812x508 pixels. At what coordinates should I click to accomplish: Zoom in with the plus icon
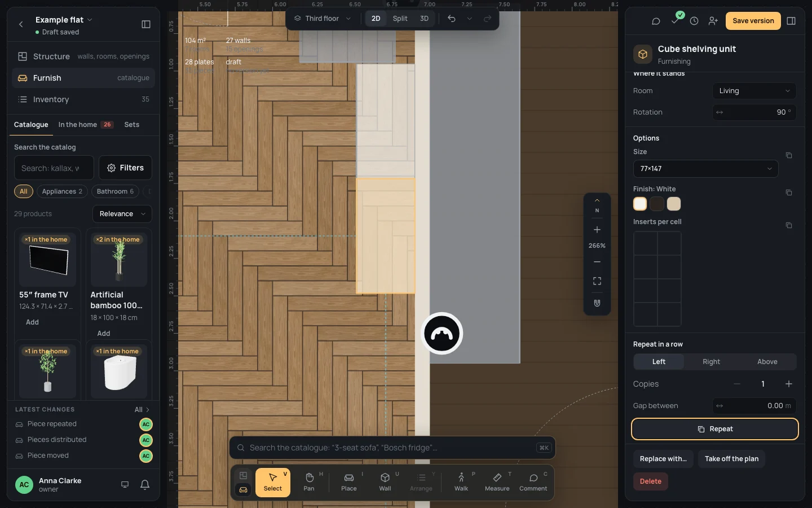click(597, 230)
